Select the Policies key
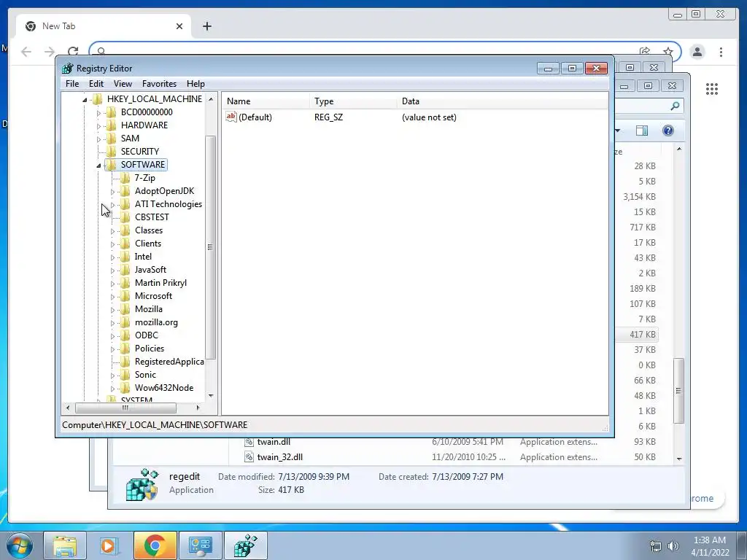747x560 pixels. [x=149, y=349]
